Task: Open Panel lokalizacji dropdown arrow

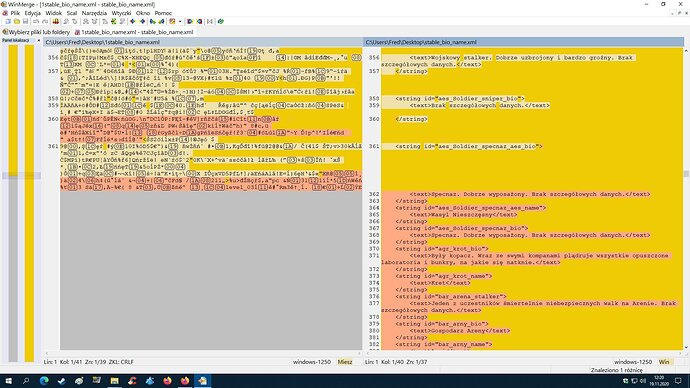Action: click(x=39, y=40)
